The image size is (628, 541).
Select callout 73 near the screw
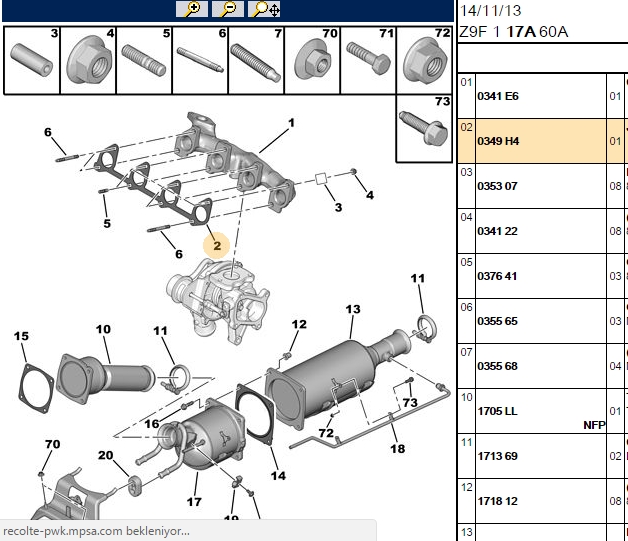pos(410,402)
